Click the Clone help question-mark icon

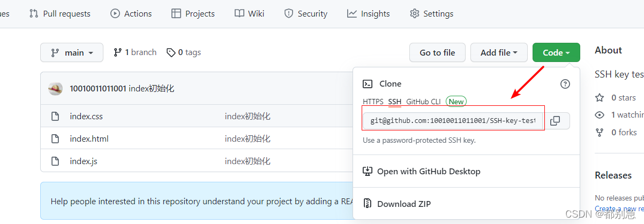click(x=565, y=84)
